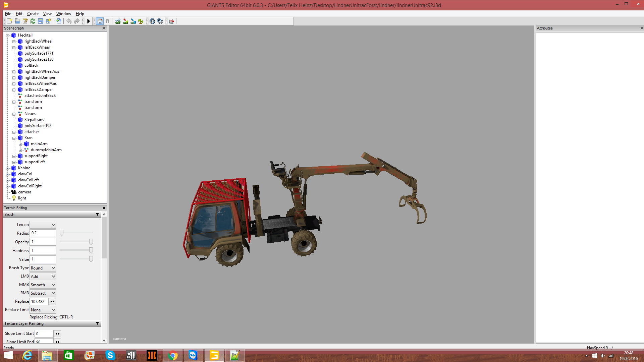The image size is (644, 362).
Task: Click the green Reload file icon
Action: [x=33, y=21]
